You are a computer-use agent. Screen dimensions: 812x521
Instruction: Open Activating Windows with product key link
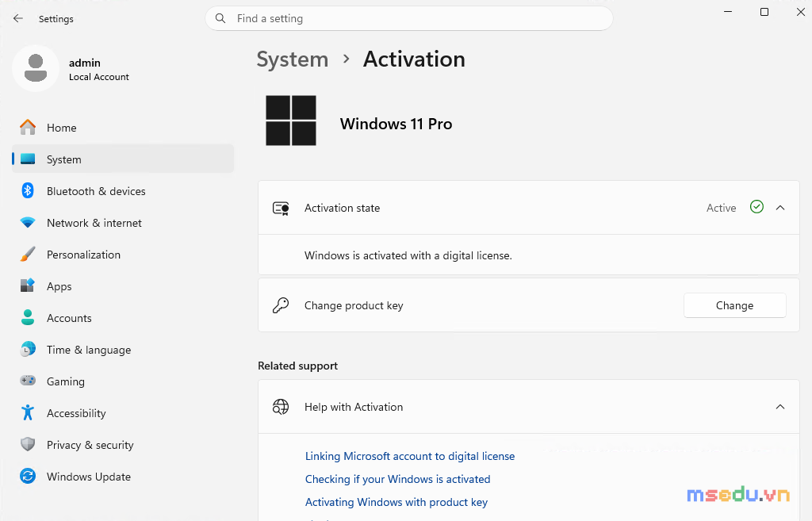pyautogui.click(x=396, y=502)
